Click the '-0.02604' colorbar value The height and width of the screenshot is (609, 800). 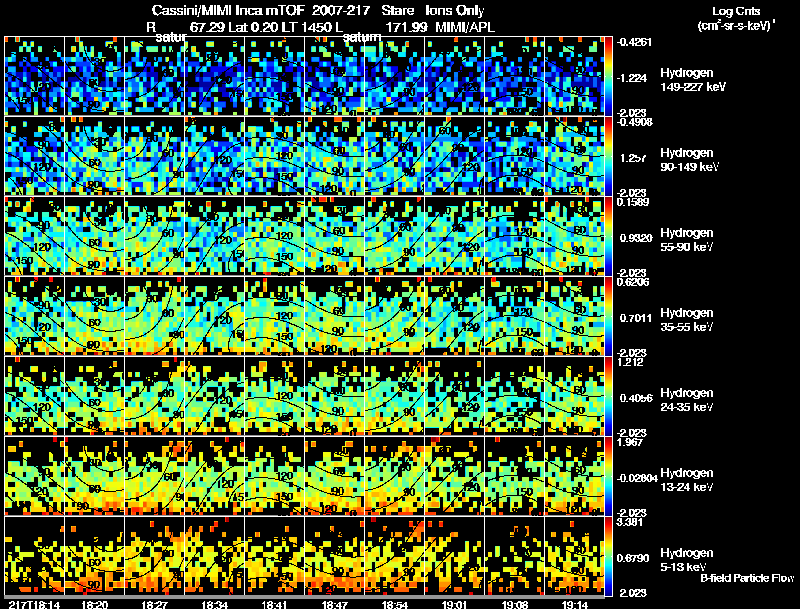tap(637, 478)
